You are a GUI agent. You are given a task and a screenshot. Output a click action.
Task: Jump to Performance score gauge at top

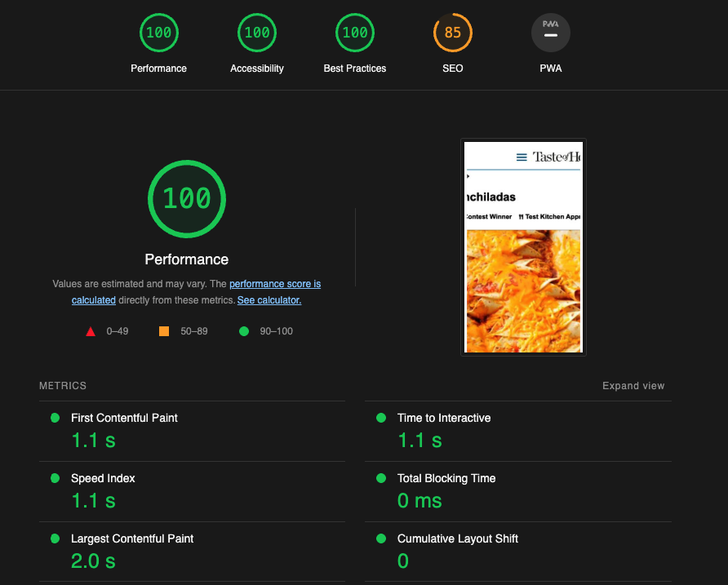[159, 33]
